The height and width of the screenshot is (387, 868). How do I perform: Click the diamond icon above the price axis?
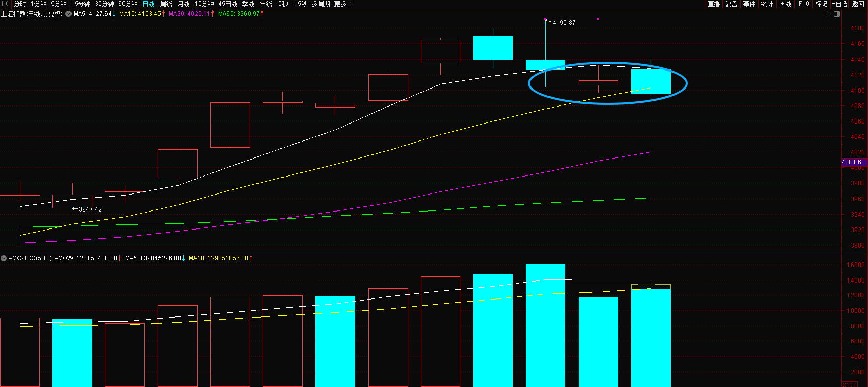[827, 14]
